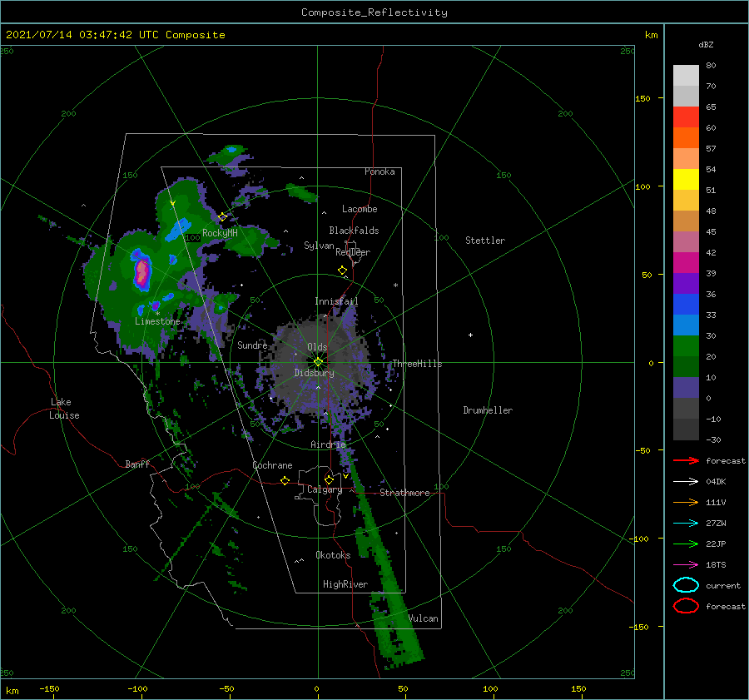Click the orange 111V arrow in legend
749x700 pixels.
point(686,502)
